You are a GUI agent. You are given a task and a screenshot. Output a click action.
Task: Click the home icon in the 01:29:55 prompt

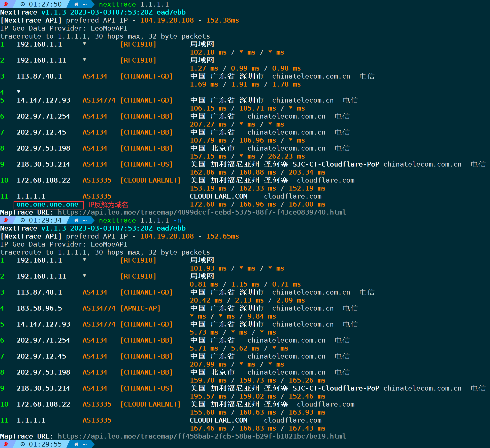coord(76,444)
